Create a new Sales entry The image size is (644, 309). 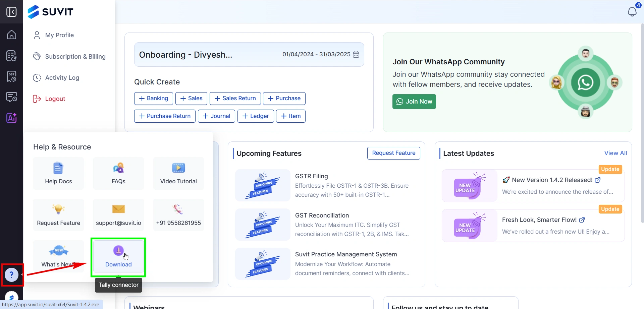click(x=191, y=99)
